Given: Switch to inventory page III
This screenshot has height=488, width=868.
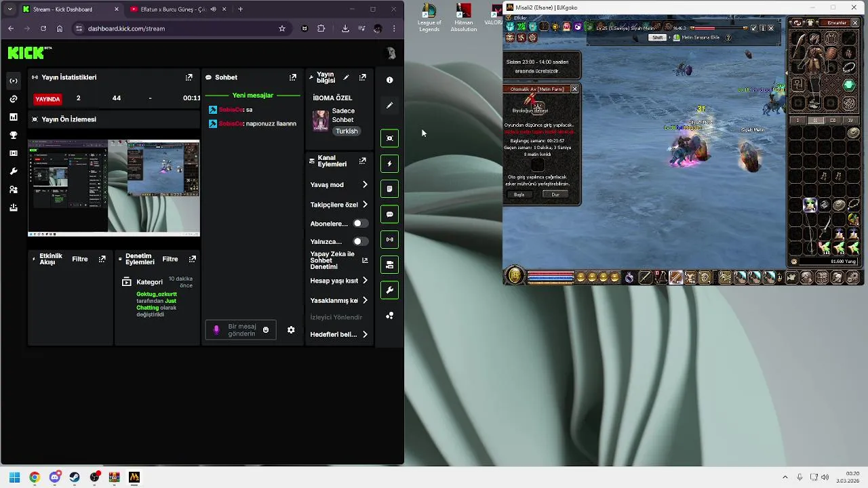Looking at the screenshot, I should pos(833,120).
